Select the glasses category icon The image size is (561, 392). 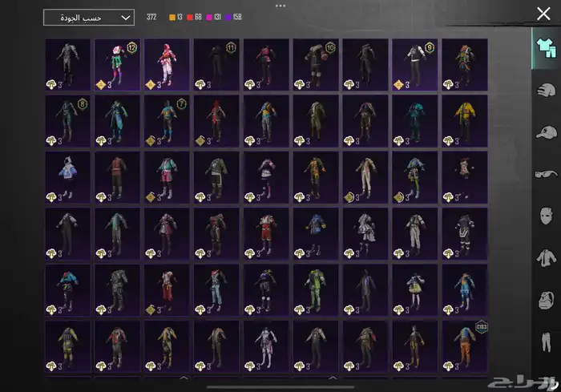pos(546,174)
